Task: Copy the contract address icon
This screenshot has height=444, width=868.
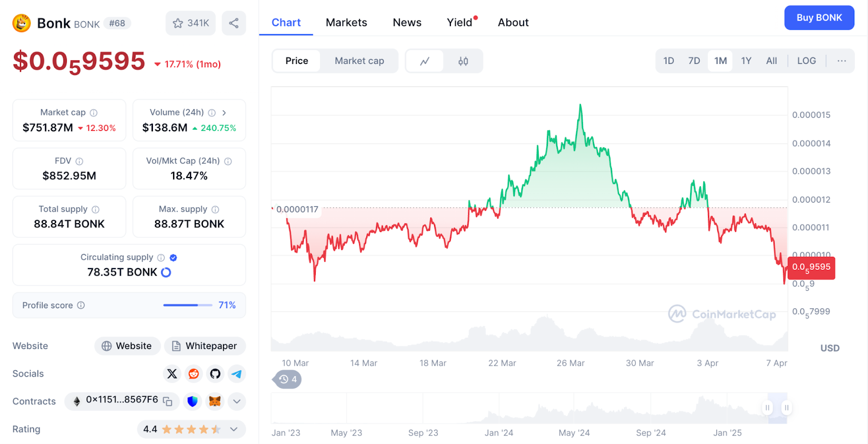Action: click(x=168, y=401)
